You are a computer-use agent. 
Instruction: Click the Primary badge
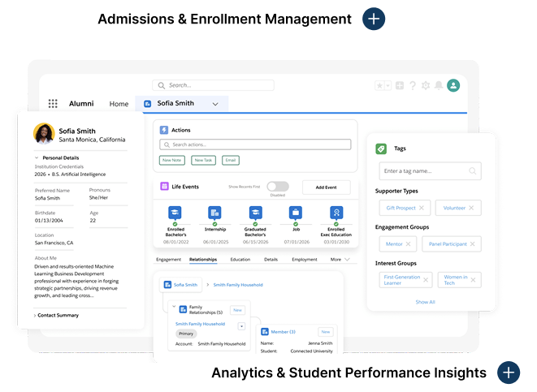186,334
